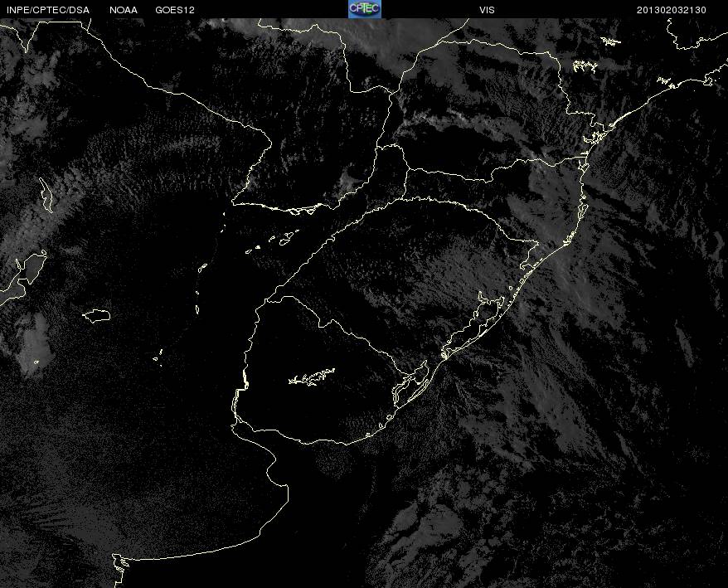This screenshot has height=588, width=728.
Task: Click the elongated reservoir outline inside Uruguay
Action: click(312, 377)
